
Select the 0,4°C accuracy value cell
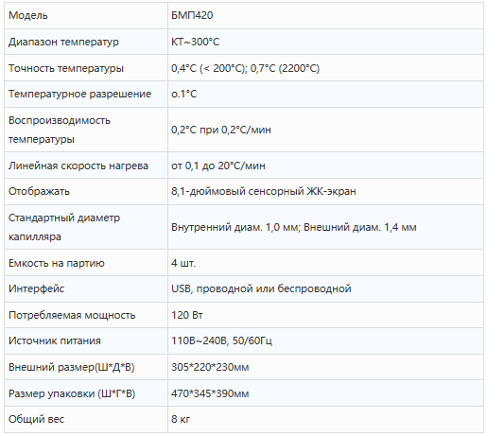(325, 68)
